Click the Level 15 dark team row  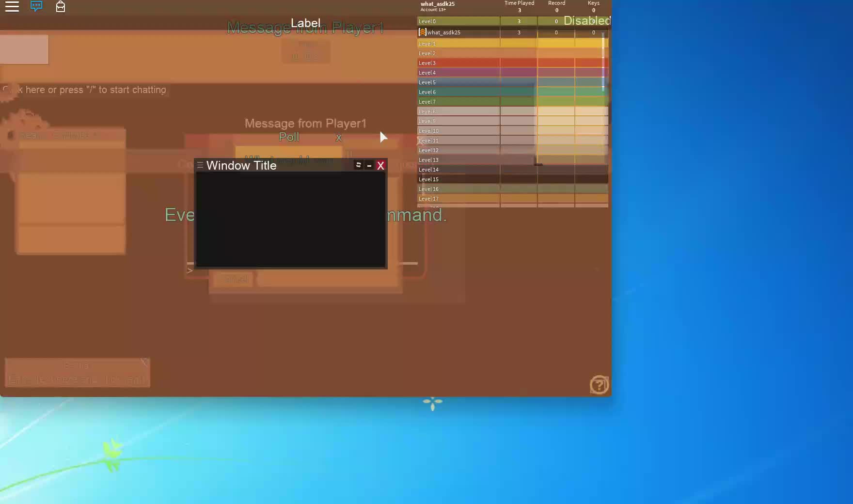coord(458,179)
